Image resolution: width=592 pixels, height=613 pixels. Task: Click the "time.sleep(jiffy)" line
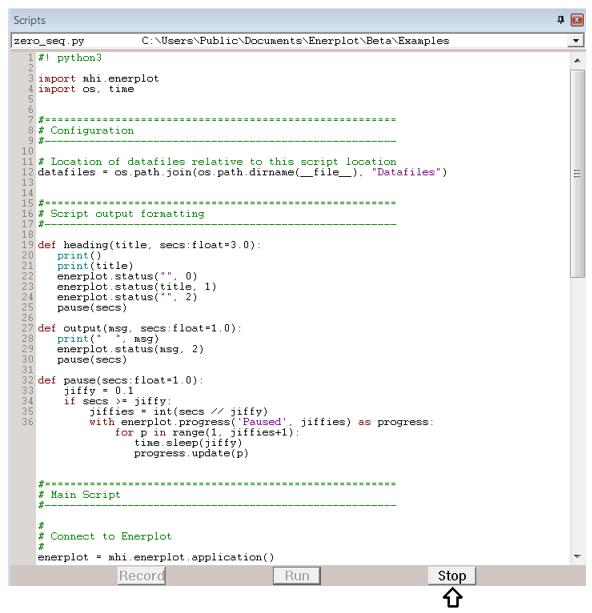coord(188,443)
